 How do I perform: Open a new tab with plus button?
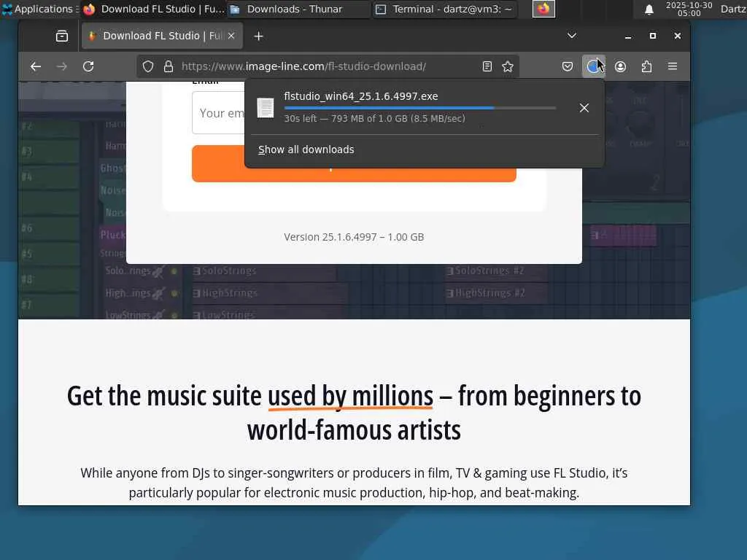point(258,36)
